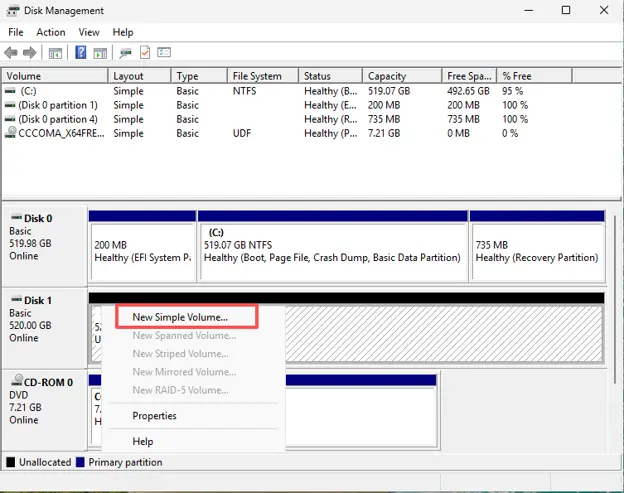Click the black Unallocated legend swatch
624x493 pixels.
[11, 462]
